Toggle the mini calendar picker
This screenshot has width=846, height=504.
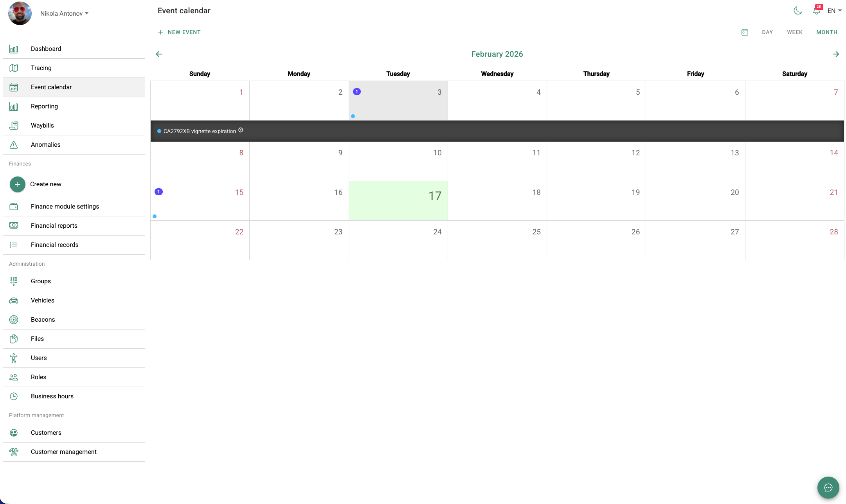[745, 32]
